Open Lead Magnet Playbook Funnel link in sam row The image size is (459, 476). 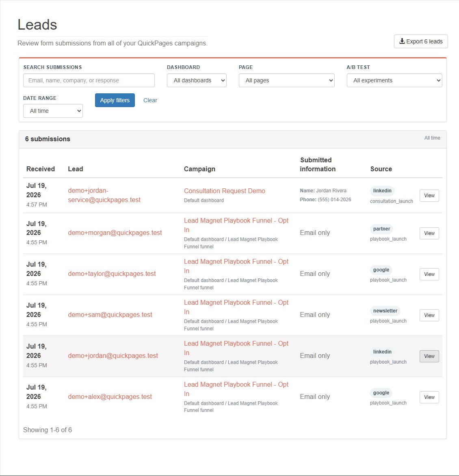pyautogui.click(x=236, y=307)
